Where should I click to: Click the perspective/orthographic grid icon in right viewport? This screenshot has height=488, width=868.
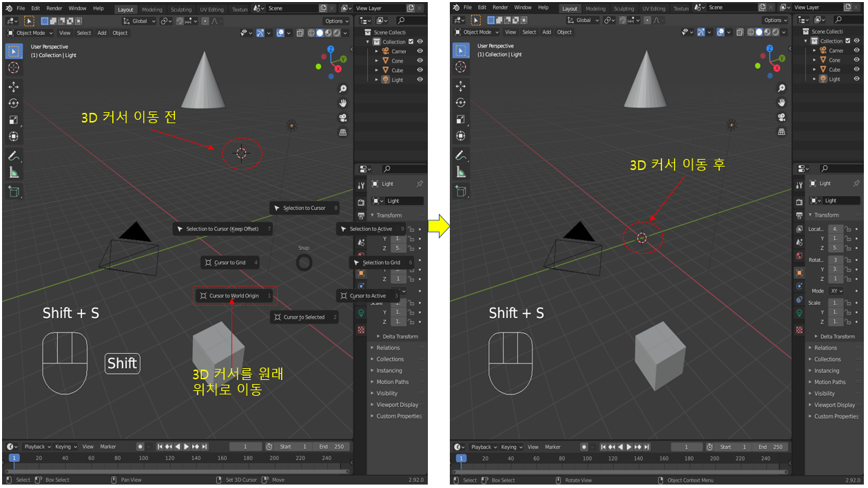[x=782, y=132]
